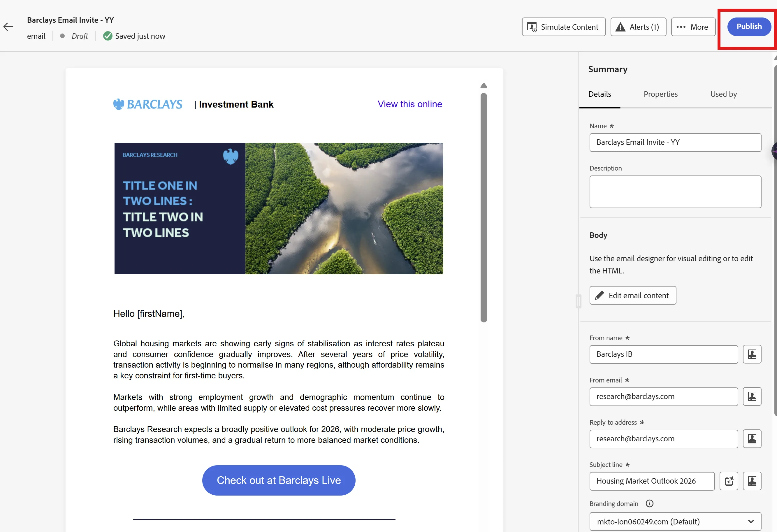Image resolution: width=777 pixels, height=532 pixels.
Task: Click the Investment Bank header text
Action: pos(236,104)
